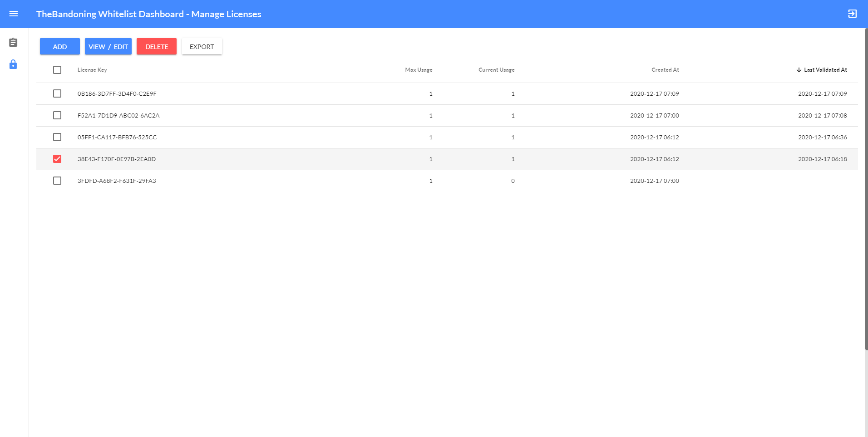Open the lock licenses section in the sidebar
Image resolution: width=868 pixels, height=437 pixels.
13,64
